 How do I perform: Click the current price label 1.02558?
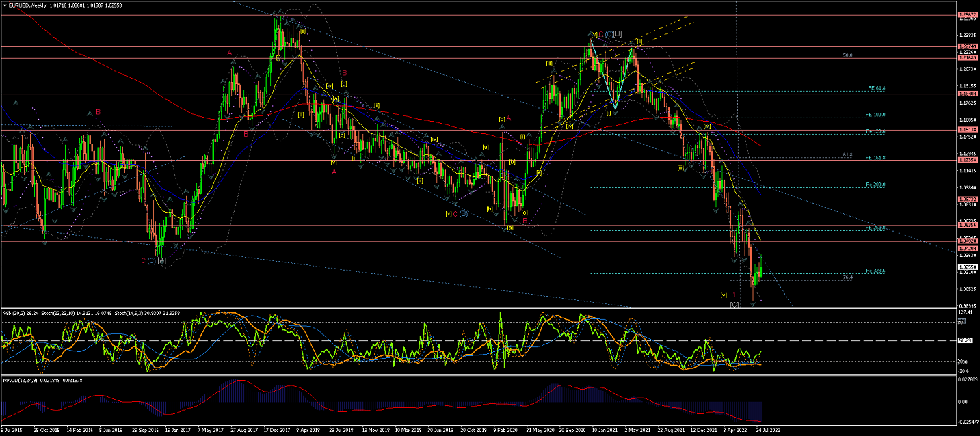click(968, 267)
